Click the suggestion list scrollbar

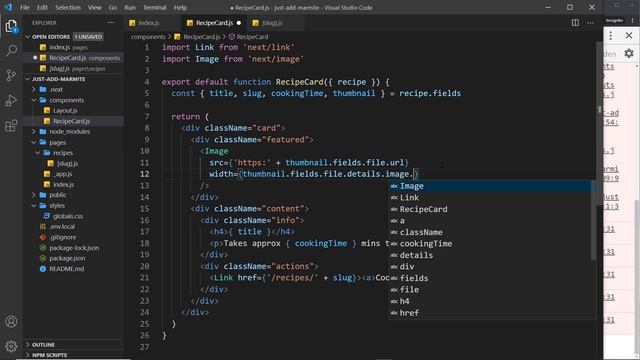(593, 220)
